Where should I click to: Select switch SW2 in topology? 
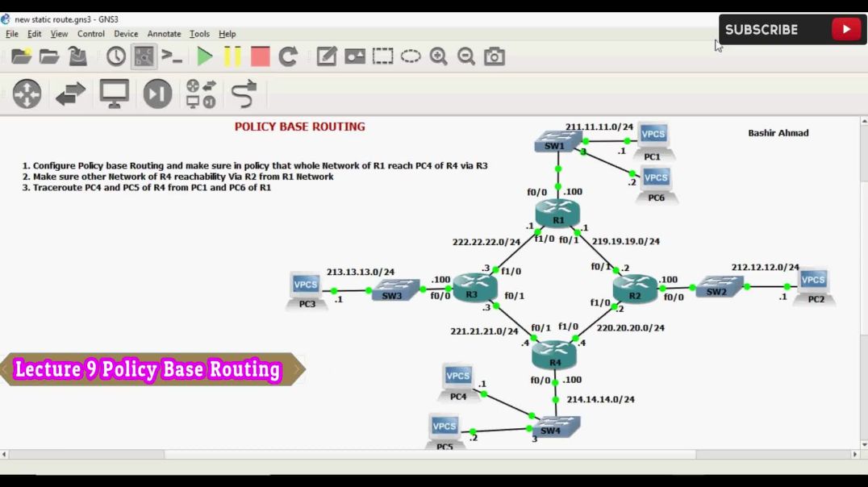pyautogui.click(x=719, y=287)
